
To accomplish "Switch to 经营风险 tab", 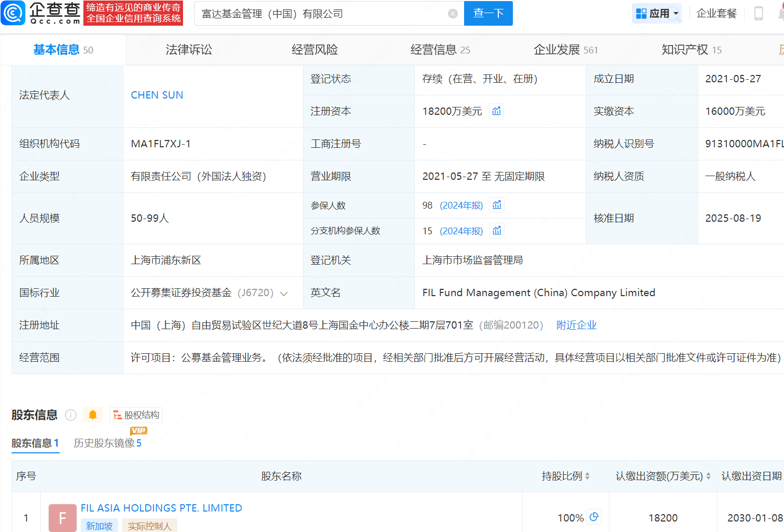I will coord(315,50).
